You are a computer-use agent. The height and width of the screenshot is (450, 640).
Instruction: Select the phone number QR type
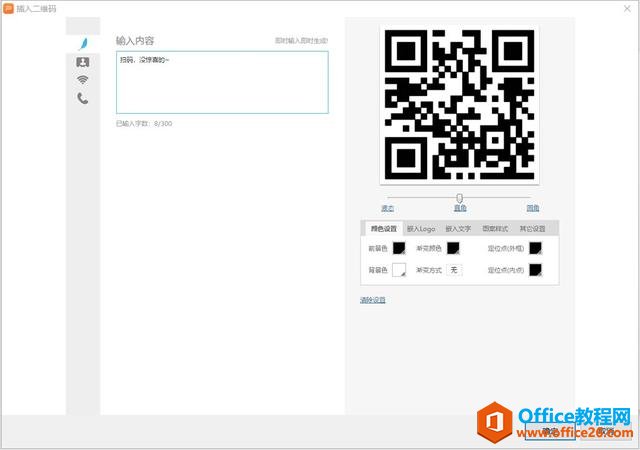(x=82, y=98)
